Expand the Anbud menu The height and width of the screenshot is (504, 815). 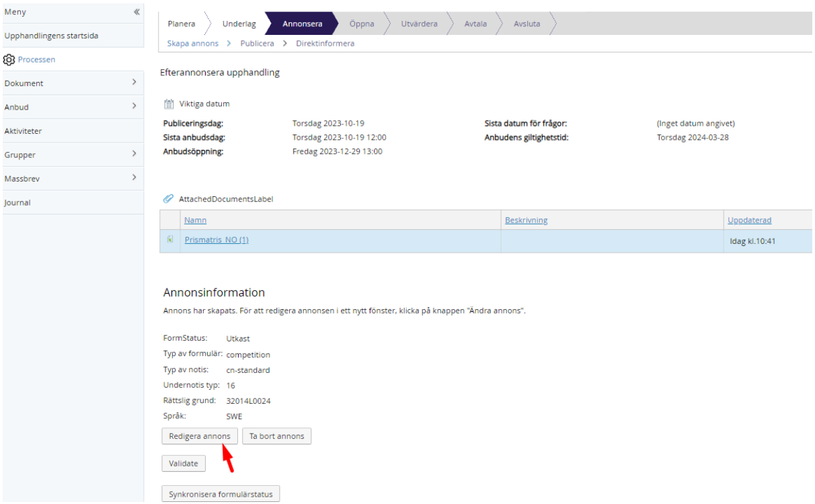(134, 106)
